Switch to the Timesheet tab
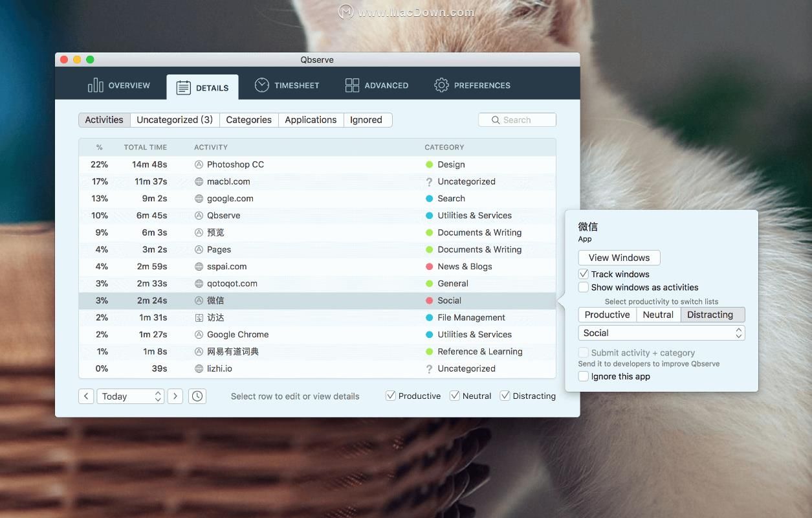This screenshot has height=518, width=812. 287,85
